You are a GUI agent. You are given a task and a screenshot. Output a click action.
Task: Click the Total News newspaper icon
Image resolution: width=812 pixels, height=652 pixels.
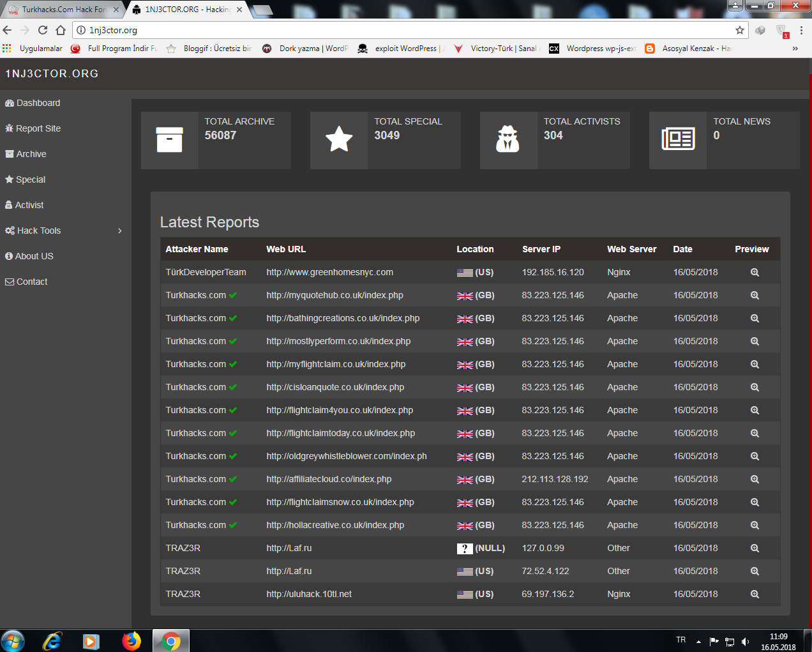click(678, 139)
